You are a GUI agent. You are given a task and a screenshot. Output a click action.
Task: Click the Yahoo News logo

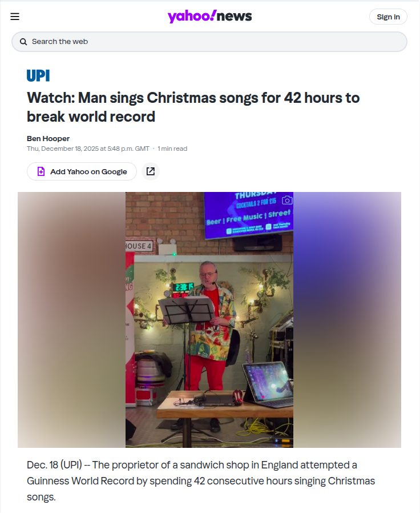click(x=209, y=17)
